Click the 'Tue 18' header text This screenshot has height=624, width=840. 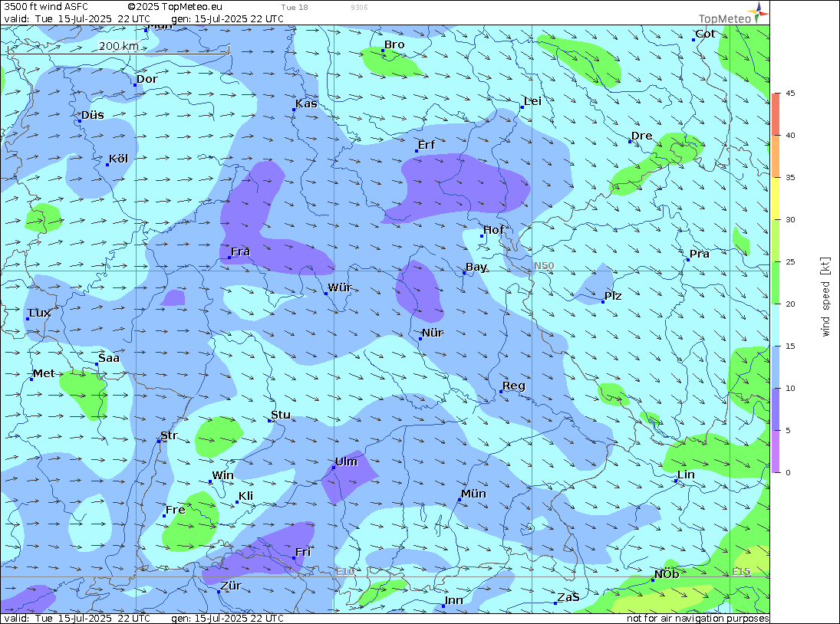click(295, 8)
